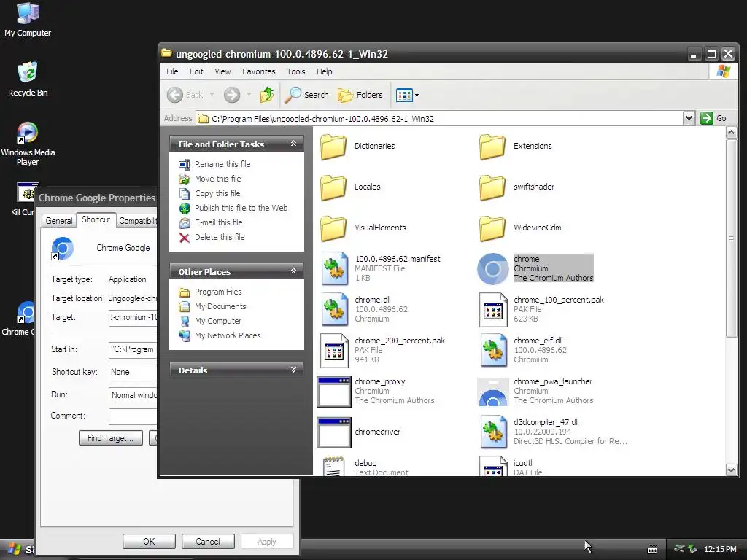747x560 pixels.
Task: Collapse the File and Folder Tasks panel
Action: click(x=293, y=144)
